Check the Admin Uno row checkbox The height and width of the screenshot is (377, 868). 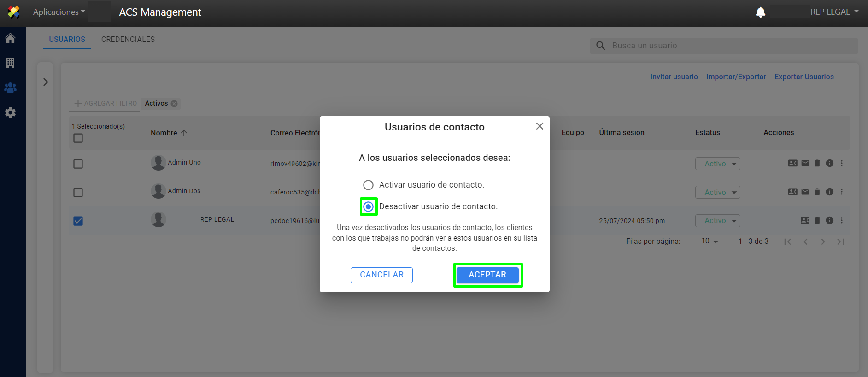pos(78,164)
